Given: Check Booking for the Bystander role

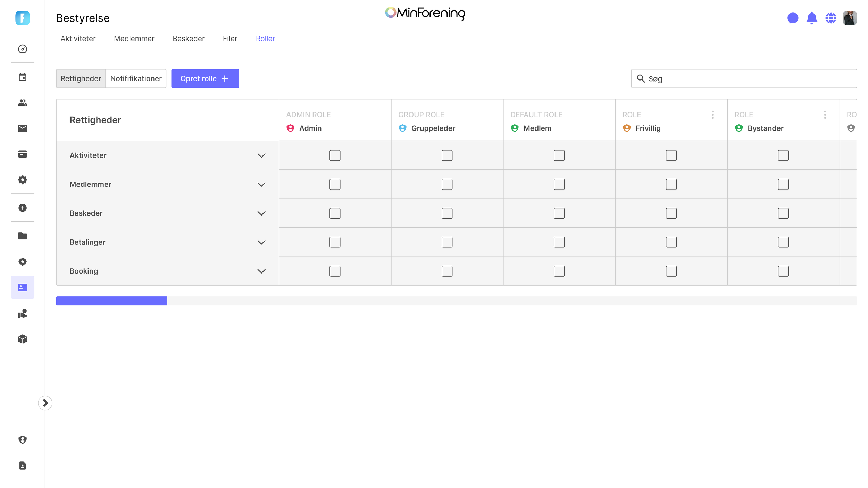Looking at the screenshot, I should pos(784,271).
